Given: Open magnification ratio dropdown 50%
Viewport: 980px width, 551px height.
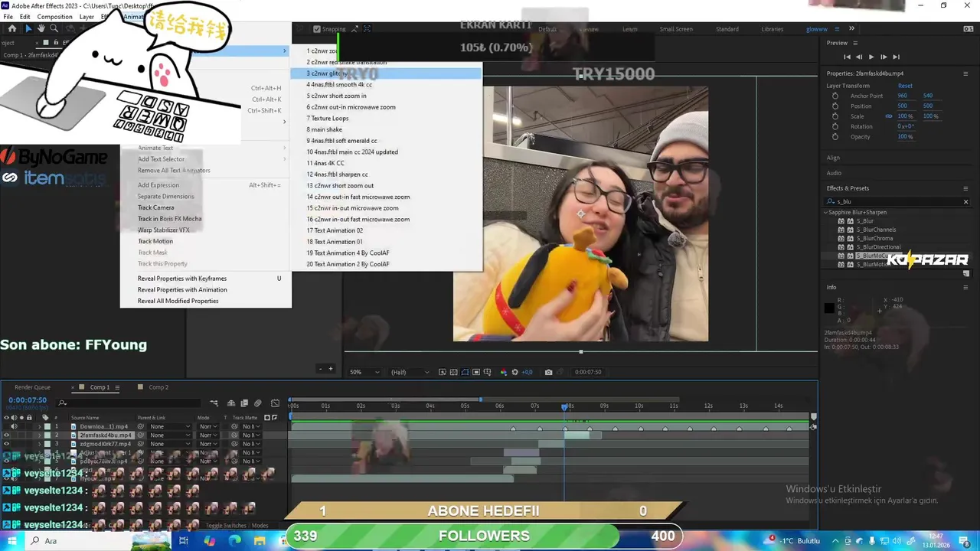Looking at the screenshot, I should 364,372.
